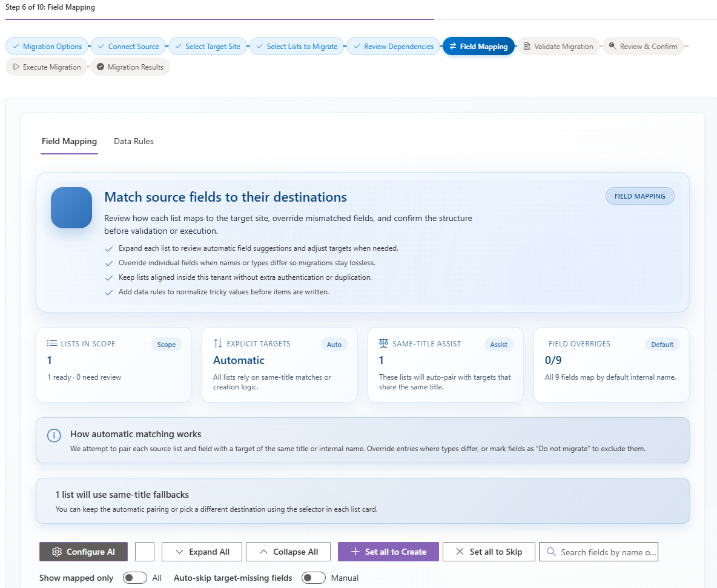Click the info icon in automatic matching banner

(x=54, y=435)
